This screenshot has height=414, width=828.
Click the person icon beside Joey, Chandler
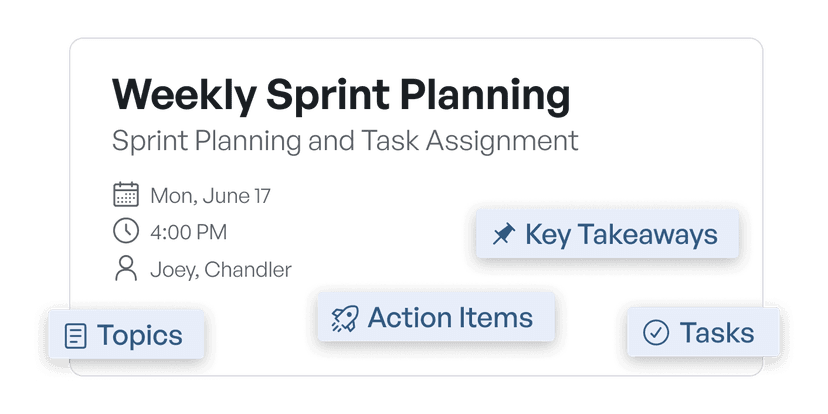126,268
